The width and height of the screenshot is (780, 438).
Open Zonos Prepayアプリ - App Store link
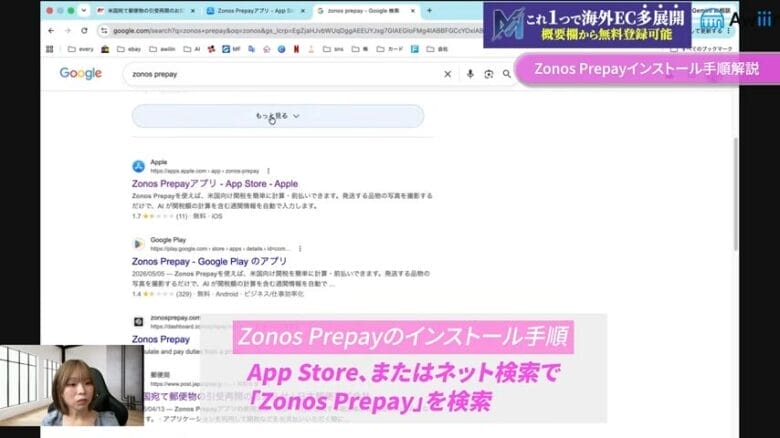pos(215,184)
